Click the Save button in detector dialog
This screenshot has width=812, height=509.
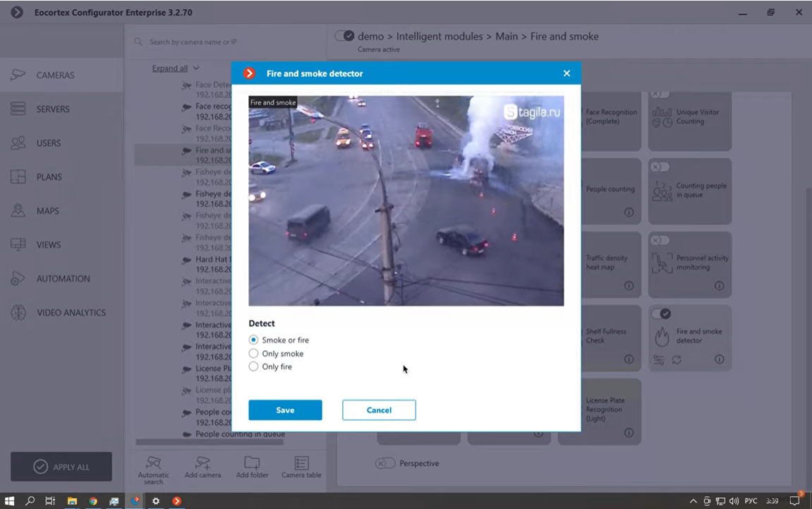pyautogui.click(x=285, y=410)
